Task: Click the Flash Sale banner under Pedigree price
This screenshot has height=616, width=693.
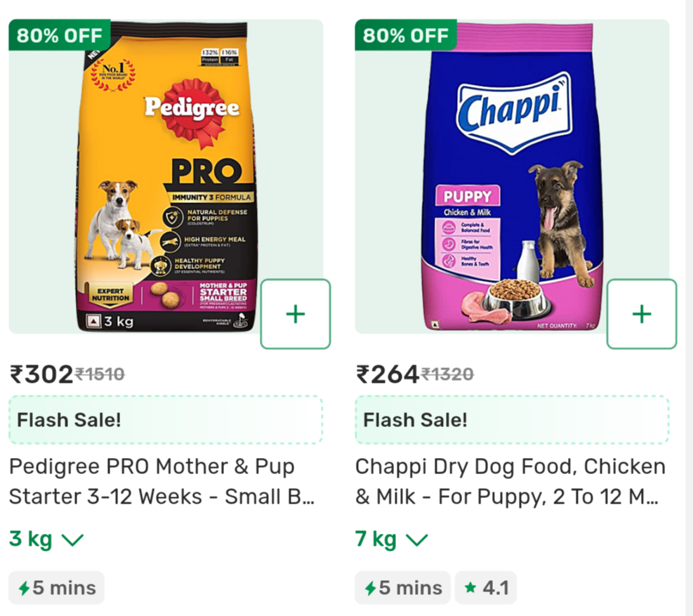Action: (x=166, y=419)
